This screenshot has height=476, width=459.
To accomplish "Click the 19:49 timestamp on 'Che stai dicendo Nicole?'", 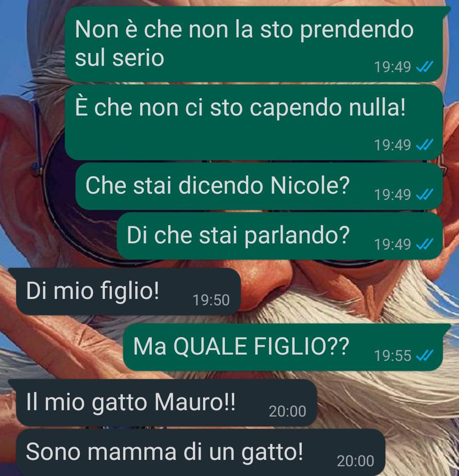I will 392,194.
